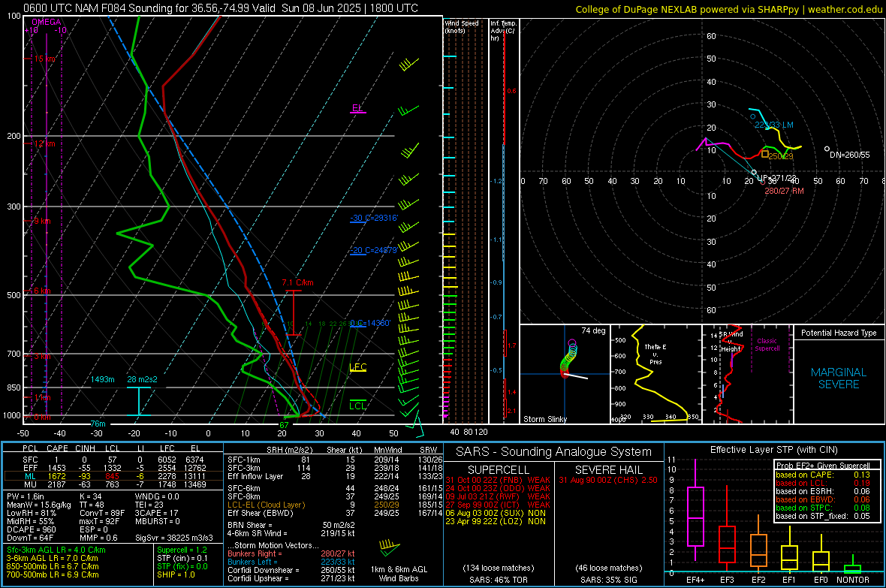Click the green LCL label on the skew-T
Image resolution: width=886 pixels, height=588 pixels.
tap(357, 406)
